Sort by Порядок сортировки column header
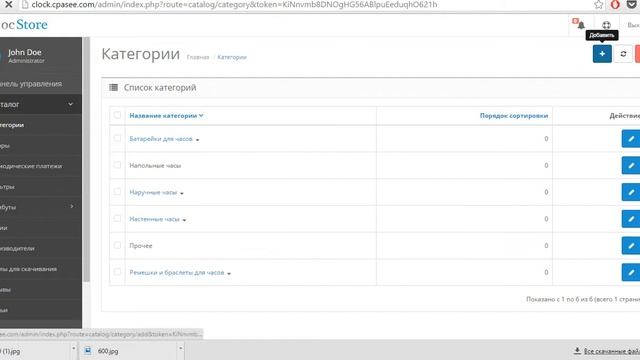Screen dimensions: 640x360 [x=514, y=116]
